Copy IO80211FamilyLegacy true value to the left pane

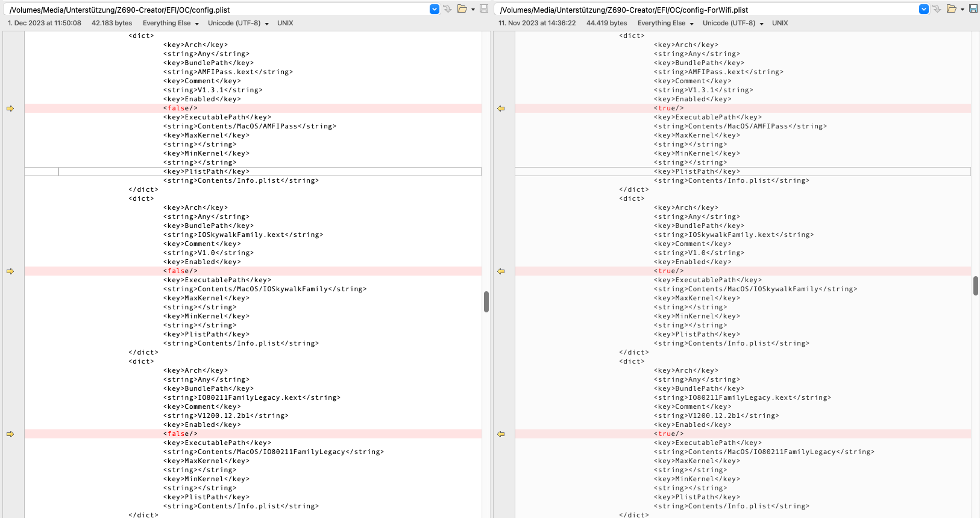(x=501, y=434)
